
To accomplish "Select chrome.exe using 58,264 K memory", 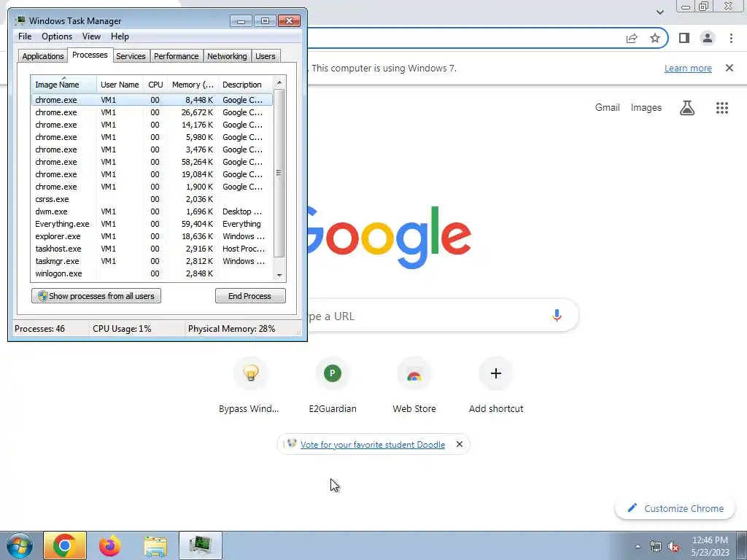I will click(x=152, y=162).
